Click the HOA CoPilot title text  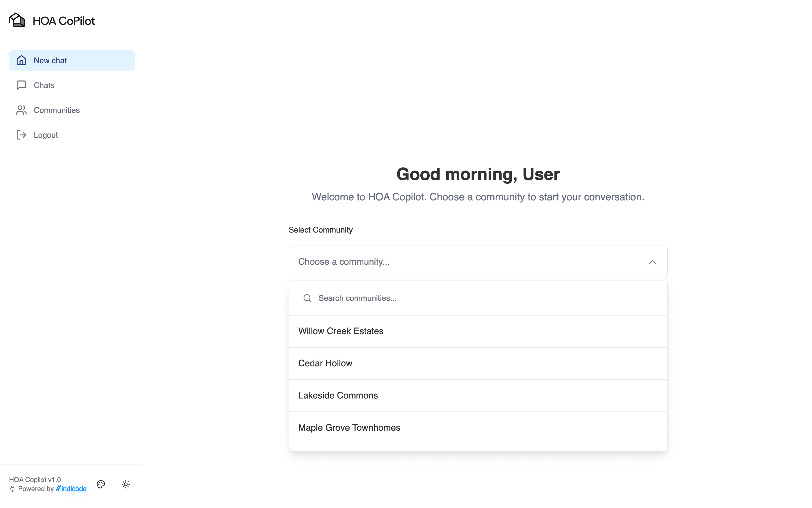64,21
